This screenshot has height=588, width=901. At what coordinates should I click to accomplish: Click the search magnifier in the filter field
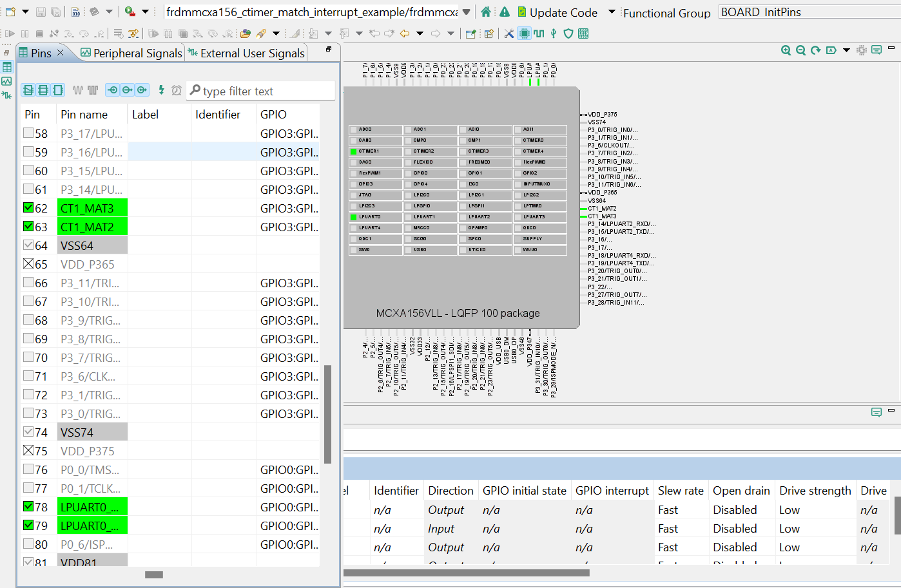click(x=193, y=91)
